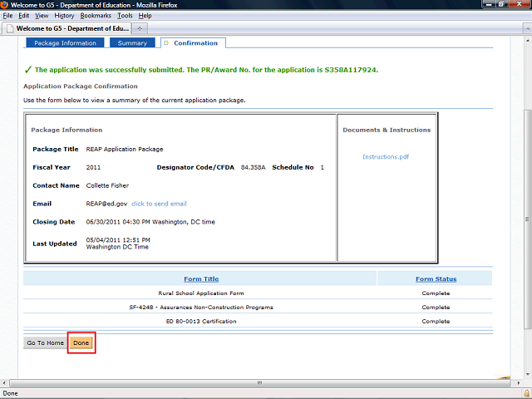The height and width of the screenshot is (399, 532).
Task: Click the Confirmation tab arrow icon
Action: [166, 43]
